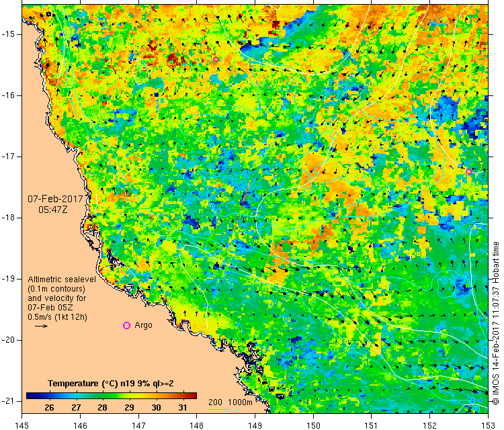Click the 'Temperature (°C) n19 9% ql>=2' title
Image resolution: width=504 pixels, height=430 pixels.
tap(111, 384)
